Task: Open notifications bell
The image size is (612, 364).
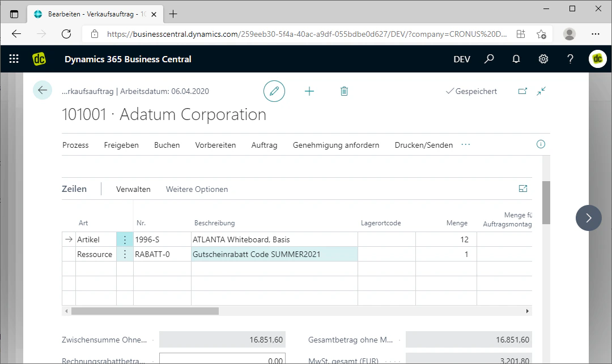Action: 516,59
